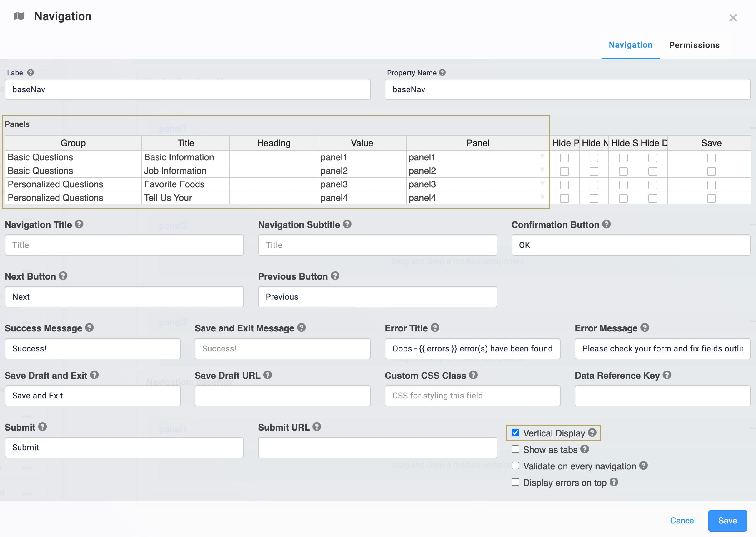This screenshot has width=756, height=537.
Task: Check Hide N for the Job Information row
Action: pos(594,171)
